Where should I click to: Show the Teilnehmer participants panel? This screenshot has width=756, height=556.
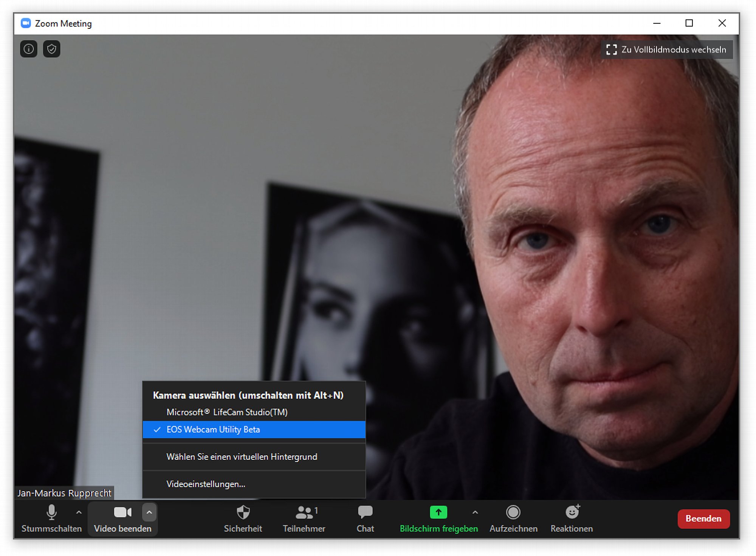[x=304, y=519]
